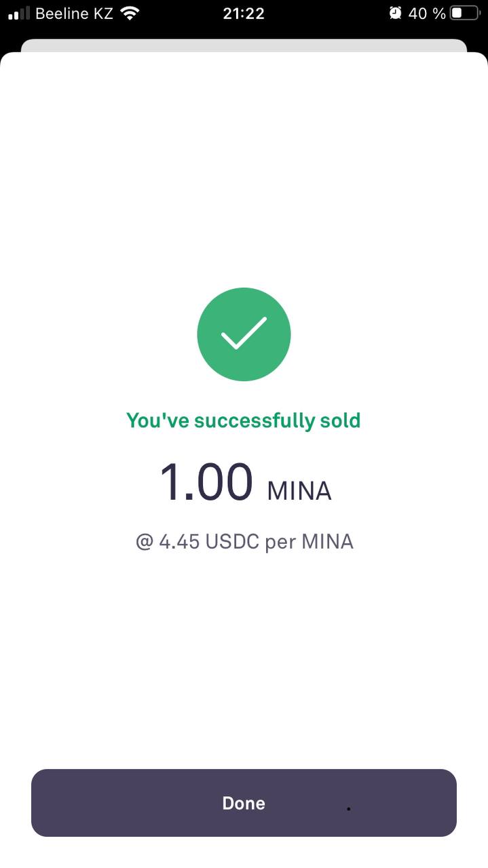
Task: Tap the battery icon in status bar
Action: point(466,13)
